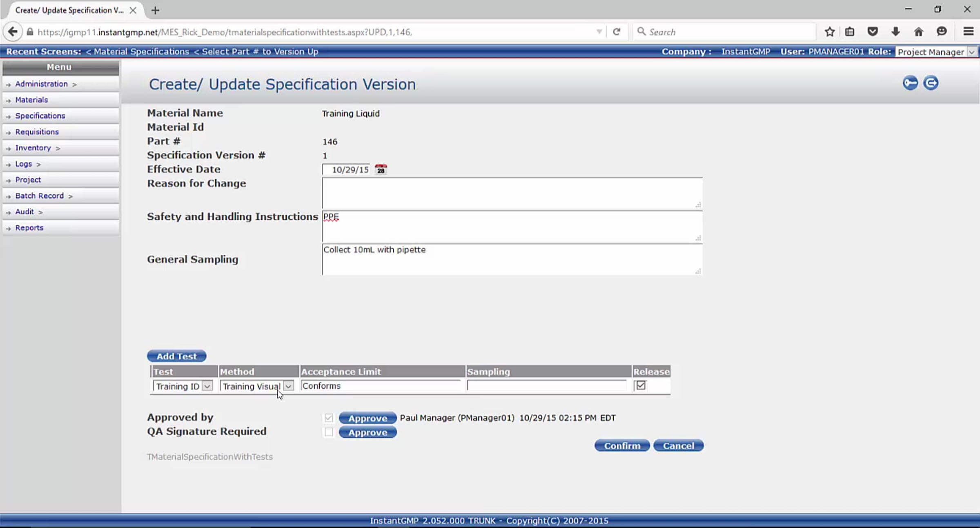Image resolution: width=980 pixels, height=528 pixels.
Task: Bookmark this page using the star icon
Action: (x=829, y=32)
